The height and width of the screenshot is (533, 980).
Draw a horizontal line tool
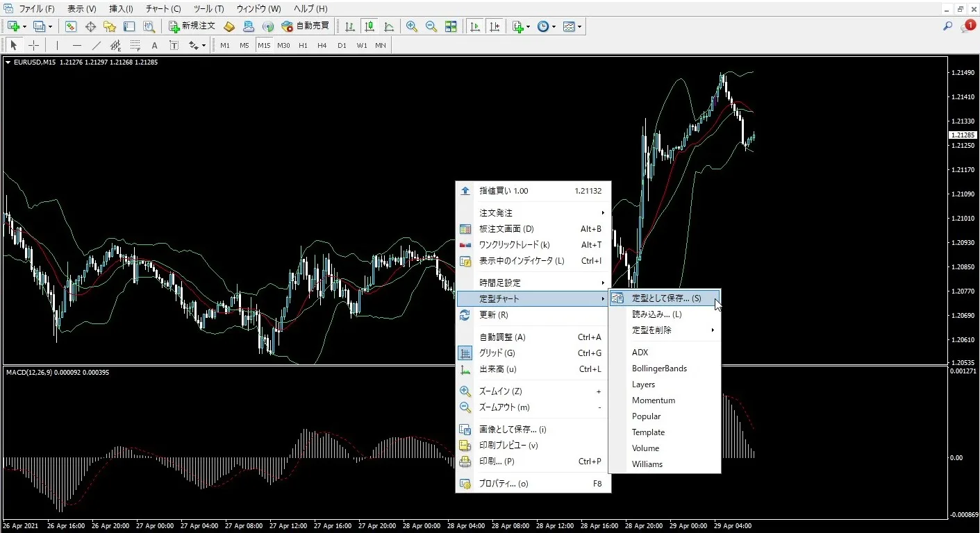tap(76, 45)
